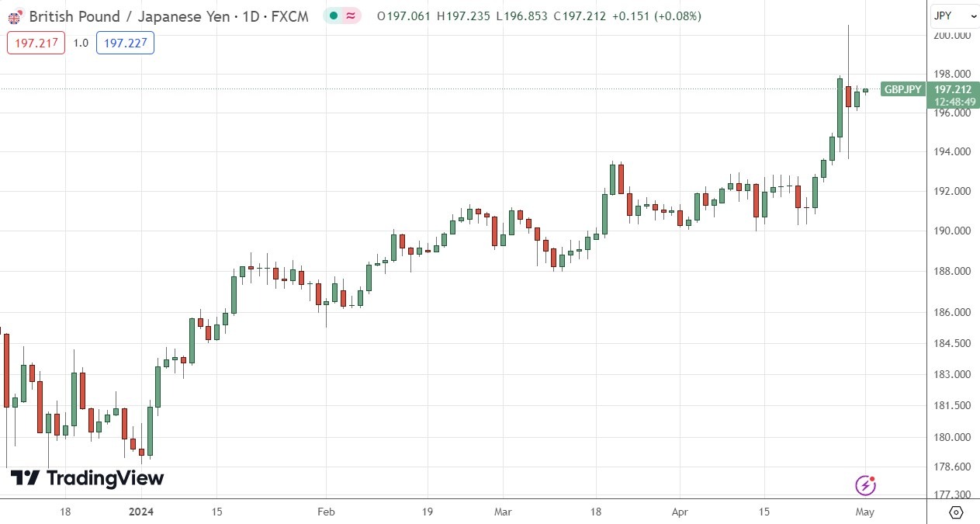Open the JPY currency dropdown
This screenshot has width=980, height=524.
(x=952, y=16)
